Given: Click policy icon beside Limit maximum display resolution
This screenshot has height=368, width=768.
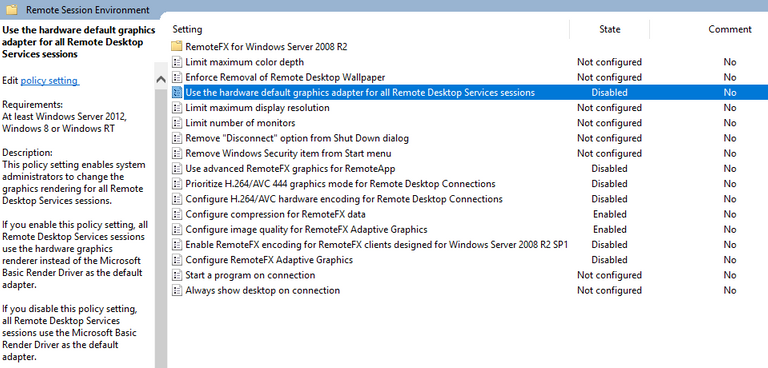Looking at the screenshot, I should pyautogui.click(x=177, y=108).
